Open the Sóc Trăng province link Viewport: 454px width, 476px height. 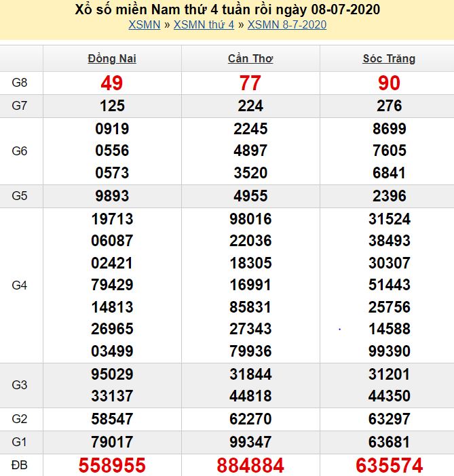click(389, 58)
